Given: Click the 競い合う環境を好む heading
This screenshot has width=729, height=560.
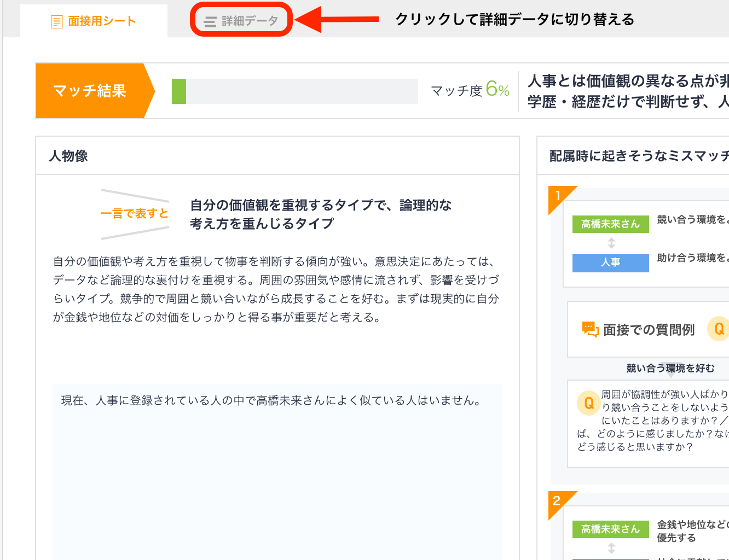Looking at the screenshot, I should [x=670, y=369].
